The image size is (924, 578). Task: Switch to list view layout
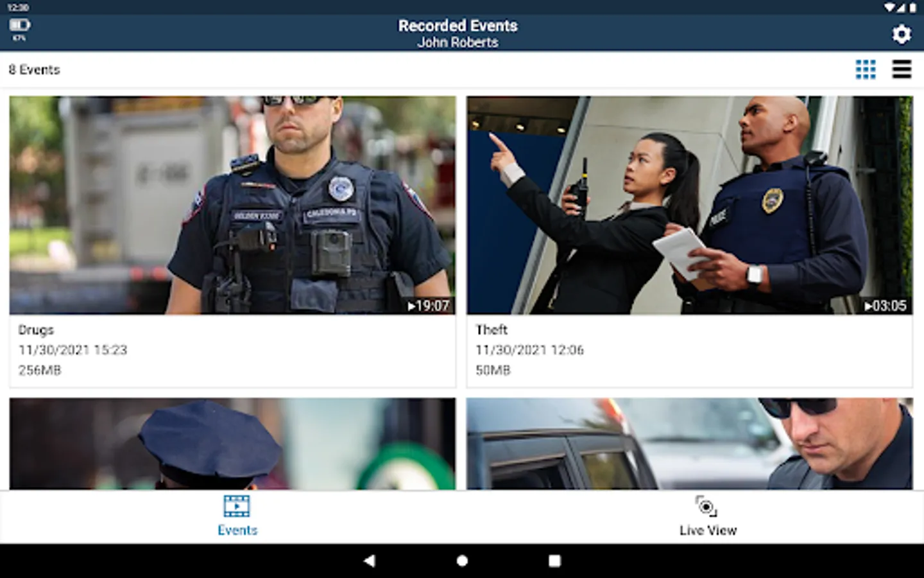tap(902, 69)
